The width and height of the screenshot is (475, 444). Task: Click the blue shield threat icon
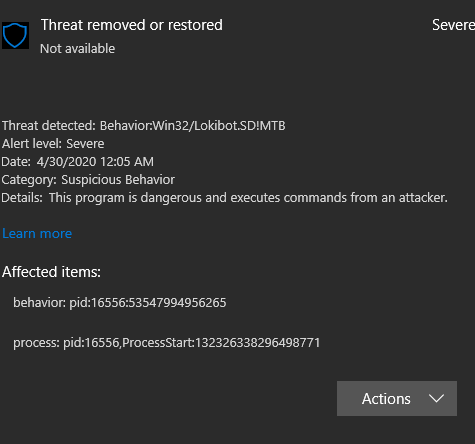pyautogui.click(x=15, y=35)
